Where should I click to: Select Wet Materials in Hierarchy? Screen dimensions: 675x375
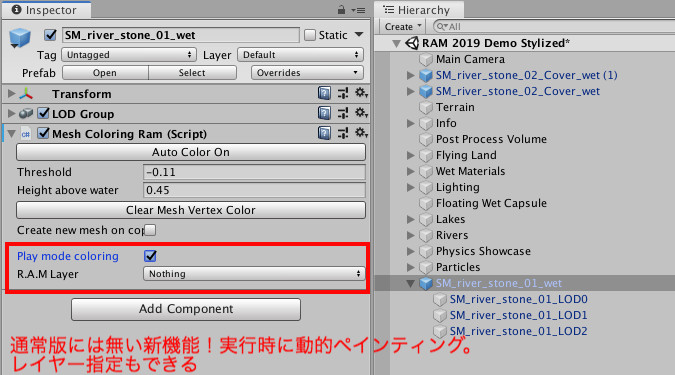click(471, 171)
